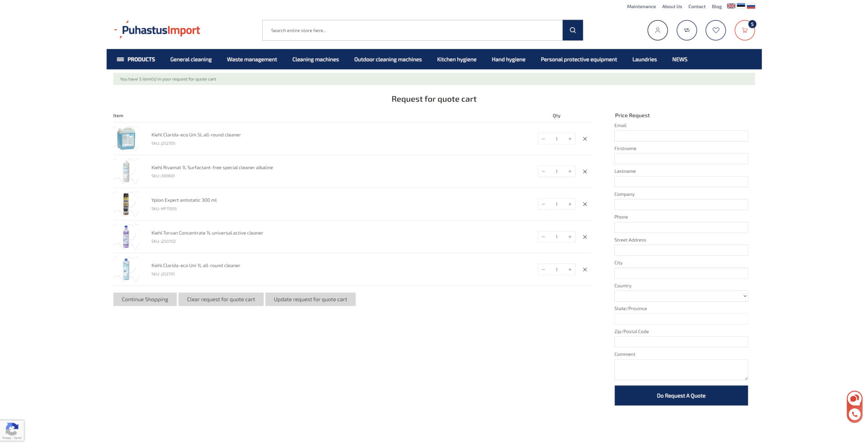Open Kiehl Rivamat 1L product link
Screen dimensions: 868x444
click(212, 167)
